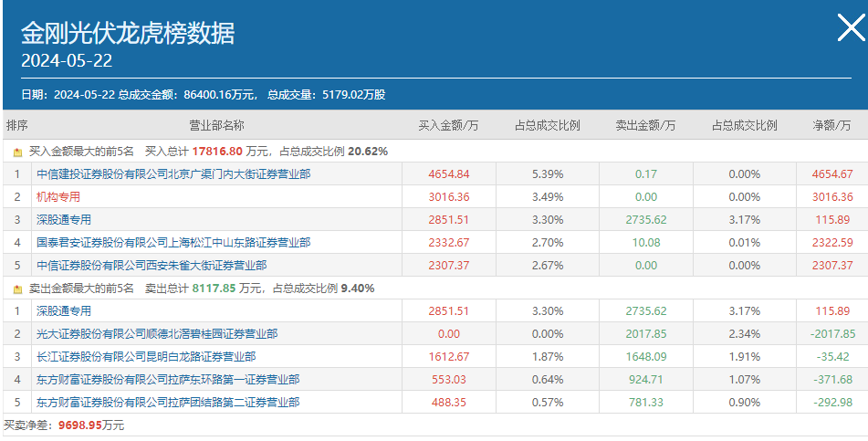Viewport: 868px width, 441px height.
Task: Click the 买卖净差 9698.95万元 text
Action: pyautogui.click(x=64, y=425)
